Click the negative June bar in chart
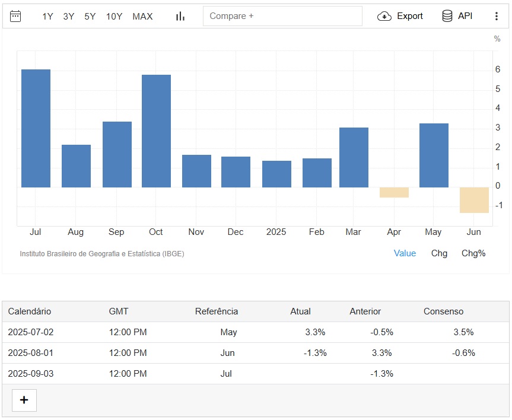512x420 pixels. click(x=474, y=200)
